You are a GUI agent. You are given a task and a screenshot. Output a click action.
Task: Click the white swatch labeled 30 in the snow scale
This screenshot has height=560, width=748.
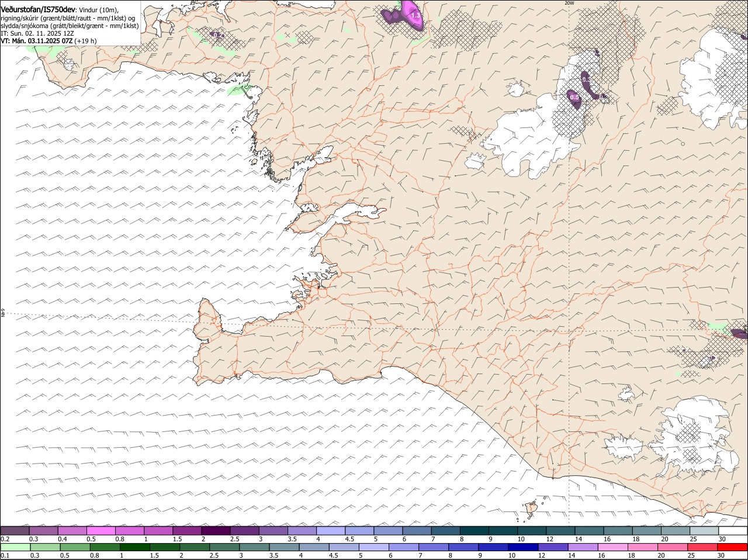click(733, 530)
